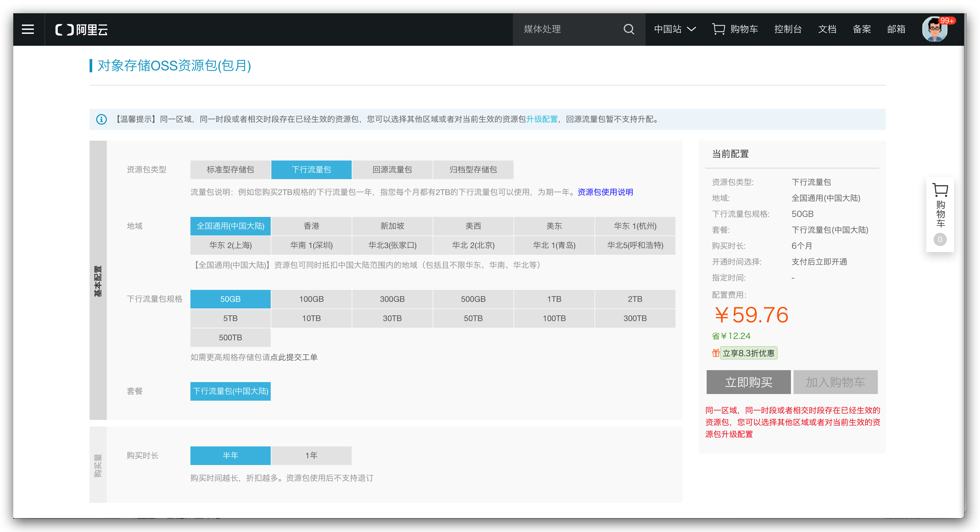Screen dimensions: 980x532
Task: Choose region 华北5(呼和浩特)
Action: (635, 245)
